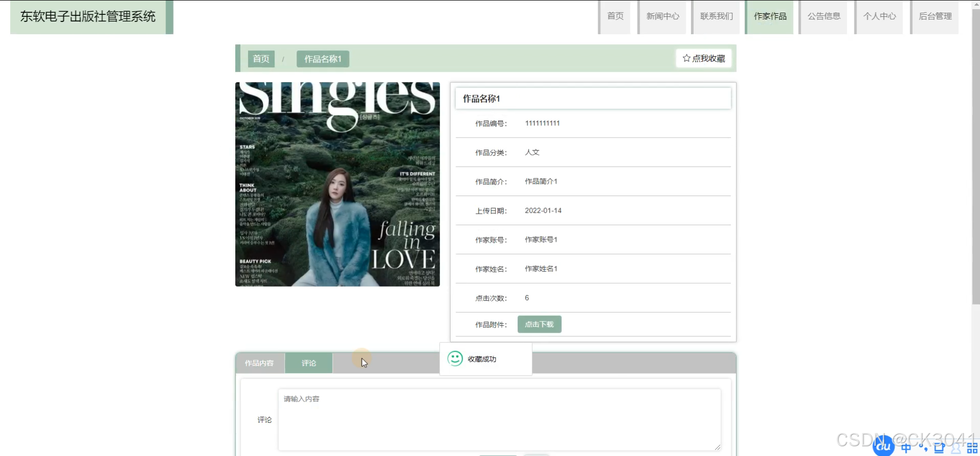Click the upload date 2022-01-14
This screenshot has width=980, height=456.
(x=543, y=211)
